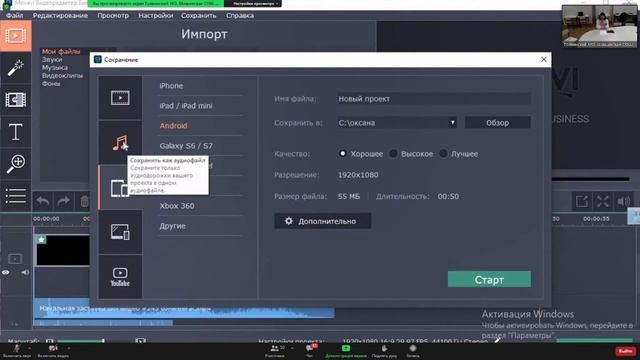Viewport: 640px width, 360px height.
Task: Select the YouTube upload icon
Action: pyautogui.click(x=120, y=277)
